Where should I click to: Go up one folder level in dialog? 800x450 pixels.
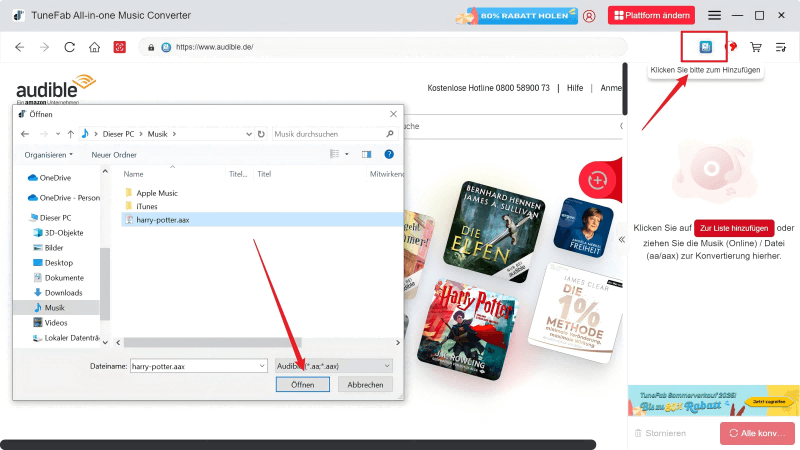tap(70, 134)
